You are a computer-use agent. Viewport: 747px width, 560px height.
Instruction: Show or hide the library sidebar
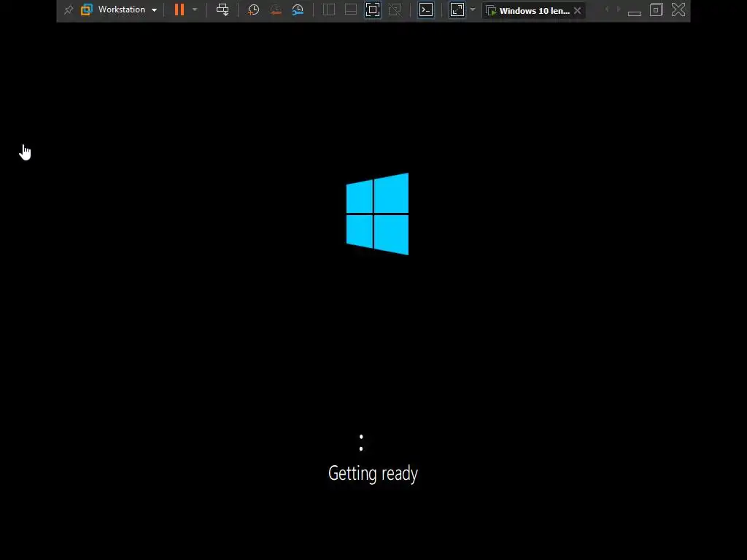click(329, 9)
